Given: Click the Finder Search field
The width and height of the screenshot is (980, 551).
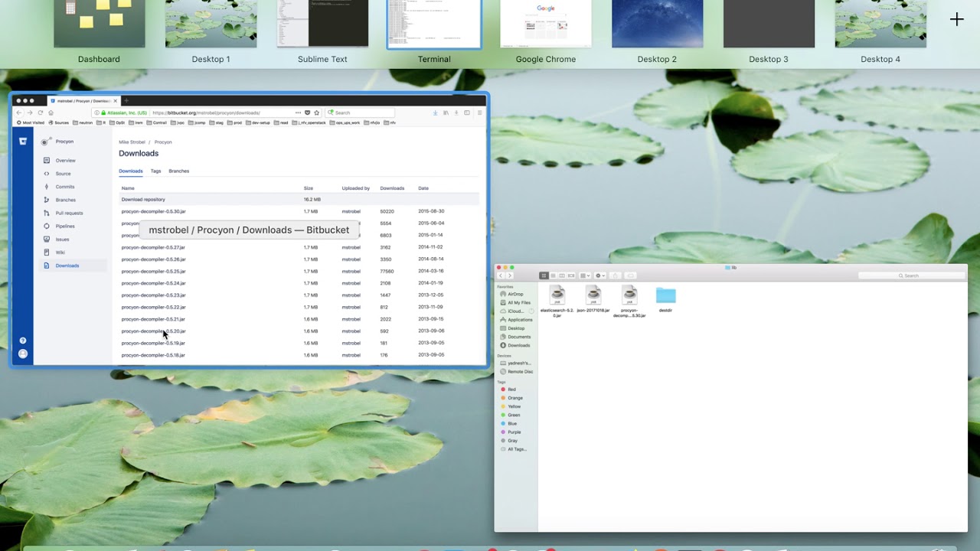Looking at the screenshot, I should point(911,275).
